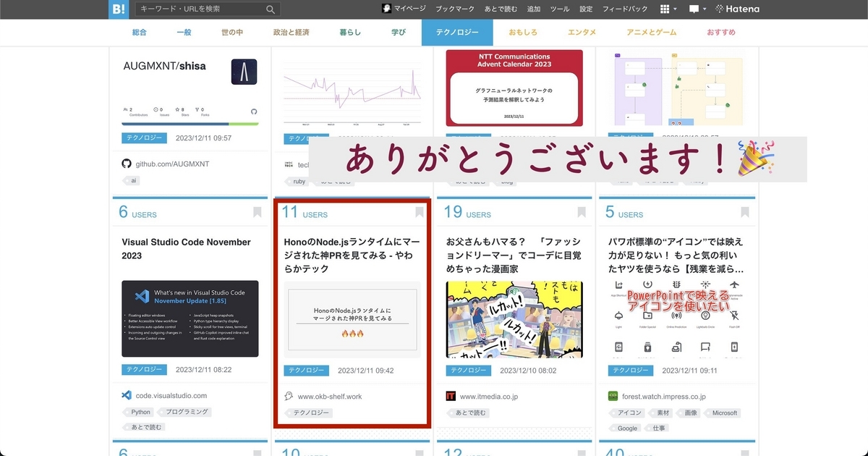Click テクノロジー badge above www.itmedia.co.jp

(x=469, y=371)
